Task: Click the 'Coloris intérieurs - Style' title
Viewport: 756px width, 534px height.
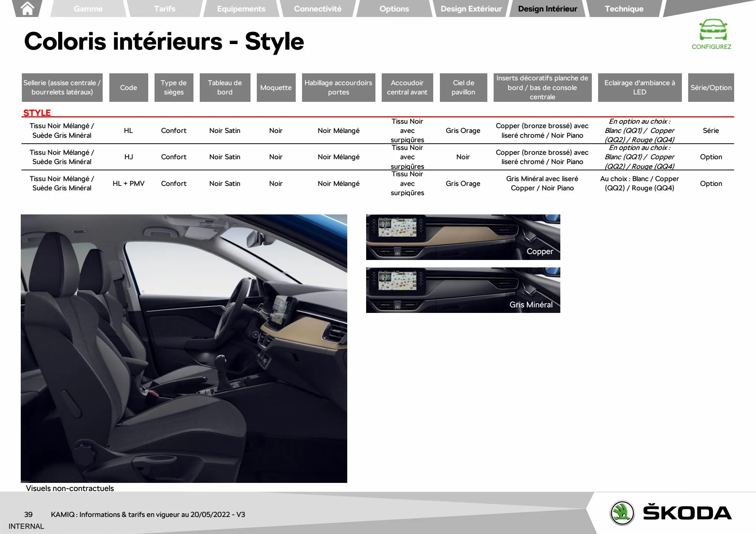Action: [164, 41]
